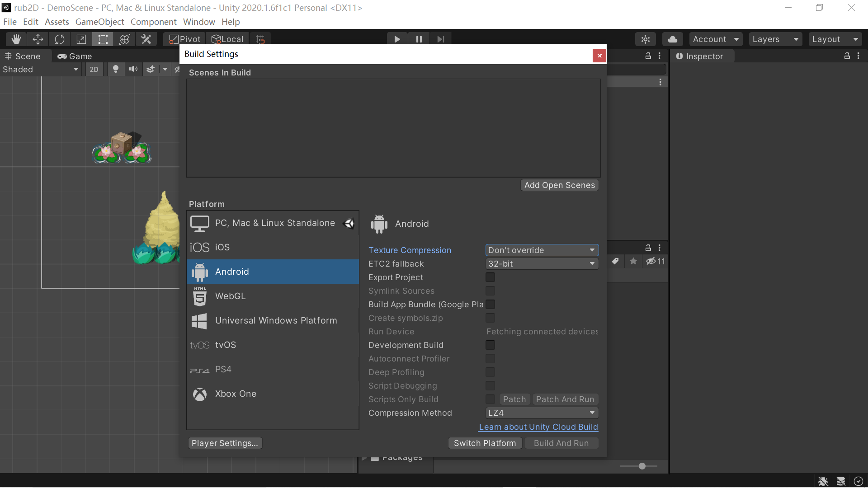This screenshot has width=868, height=488.
Task: Toggle Create symbols.zip checkbox
Action: click(x=490, y=318)
